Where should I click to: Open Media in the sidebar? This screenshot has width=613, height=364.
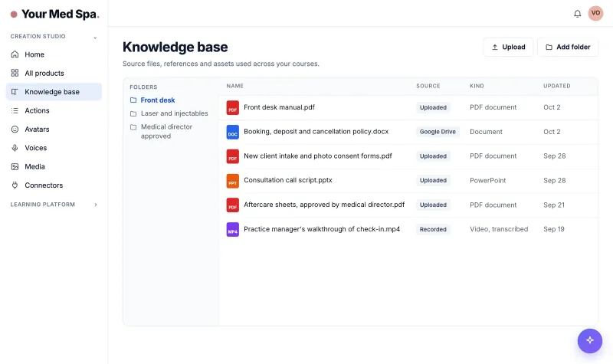point(54,167)
